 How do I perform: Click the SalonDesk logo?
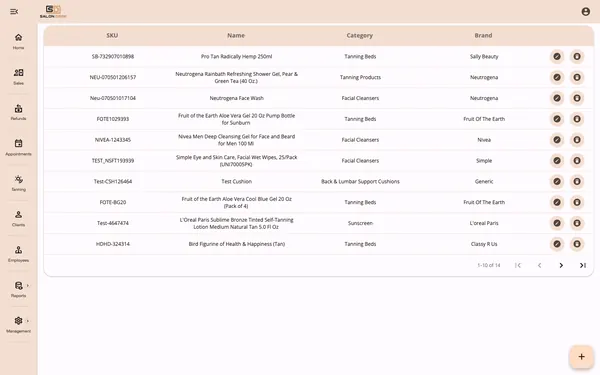(x=53, y=11)
